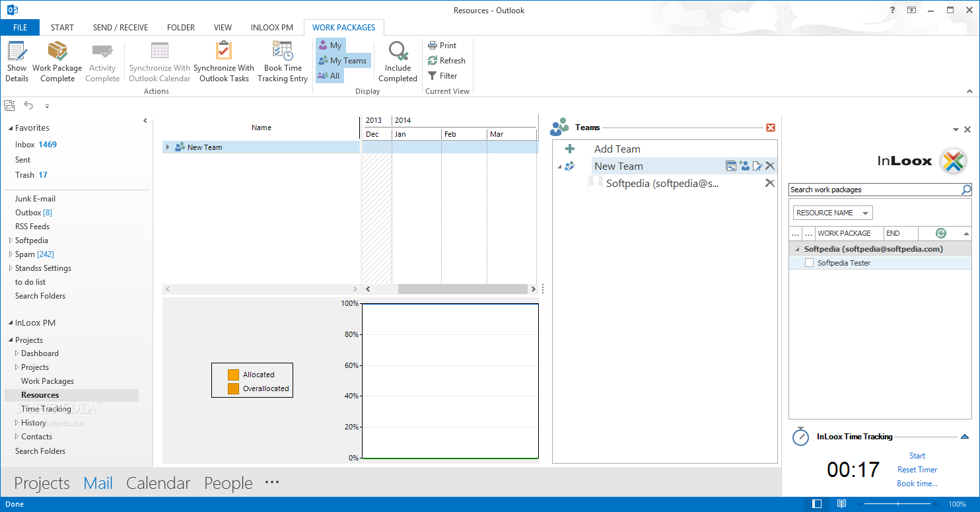This screenshot has width=980, height=512.
Task: Switch to the FOLDER tab
Action: [x=181, y=28]
